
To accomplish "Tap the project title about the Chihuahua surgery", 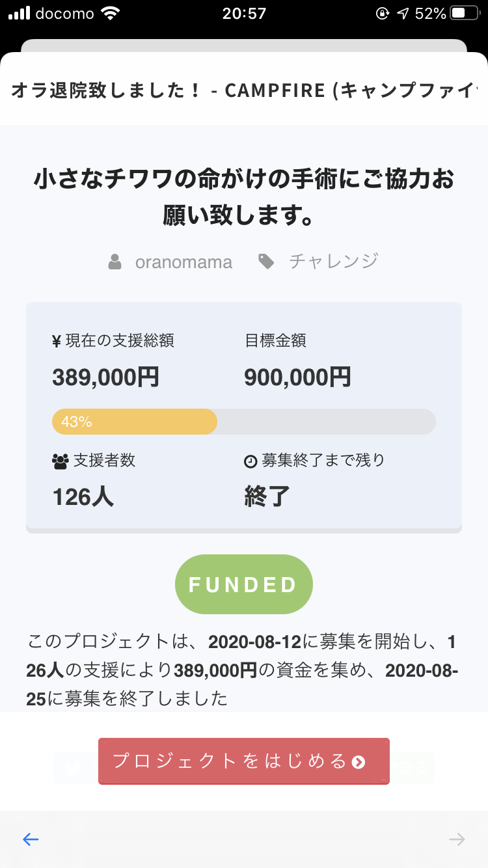I will pyautogui.click(x=243, y=196).
